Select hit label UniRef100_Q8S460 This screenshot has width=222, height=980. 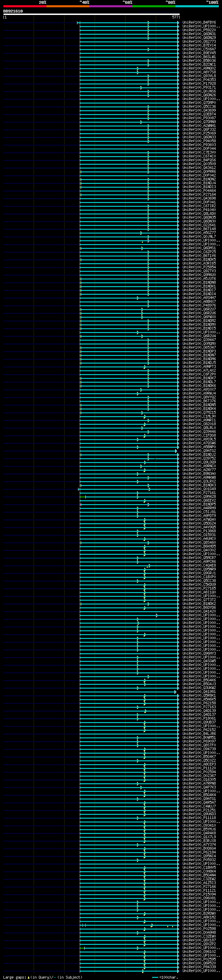tap(199, 542)
